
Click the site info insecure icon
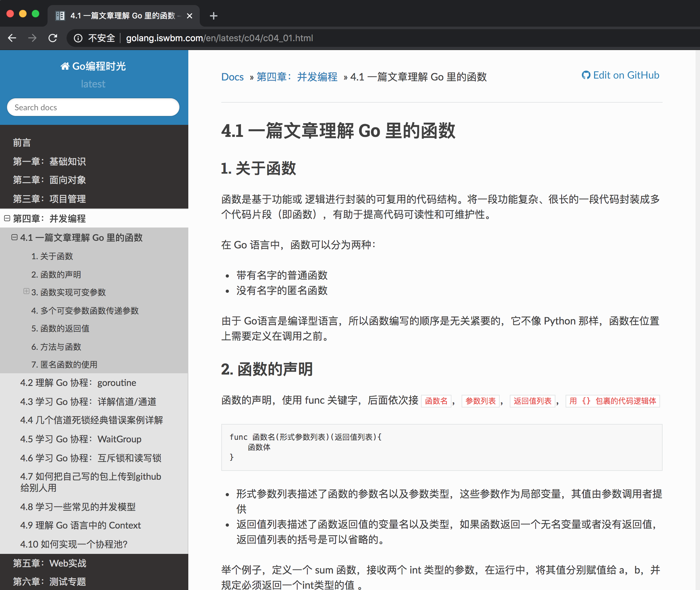78,38
